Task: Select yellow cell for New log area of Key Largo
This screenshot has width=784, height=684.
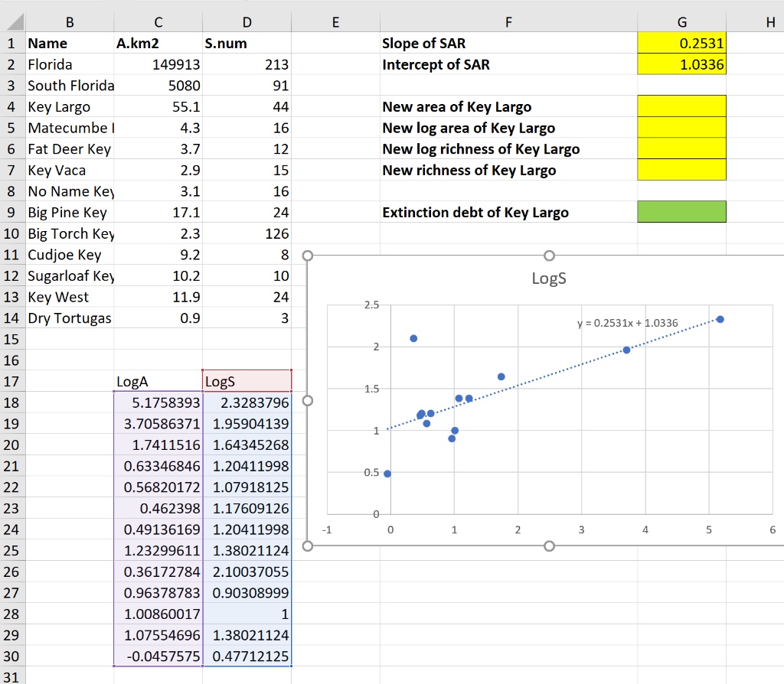Action: click(x=681, y=128)
